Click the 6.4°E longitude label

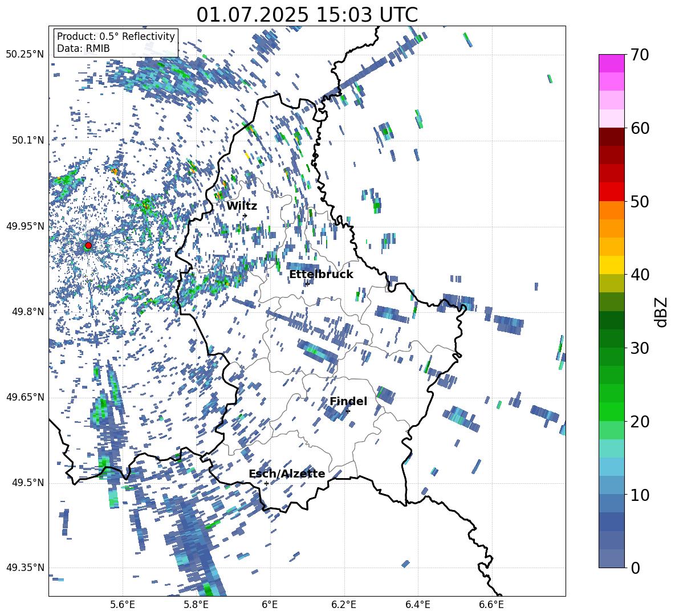coord(418,605)
